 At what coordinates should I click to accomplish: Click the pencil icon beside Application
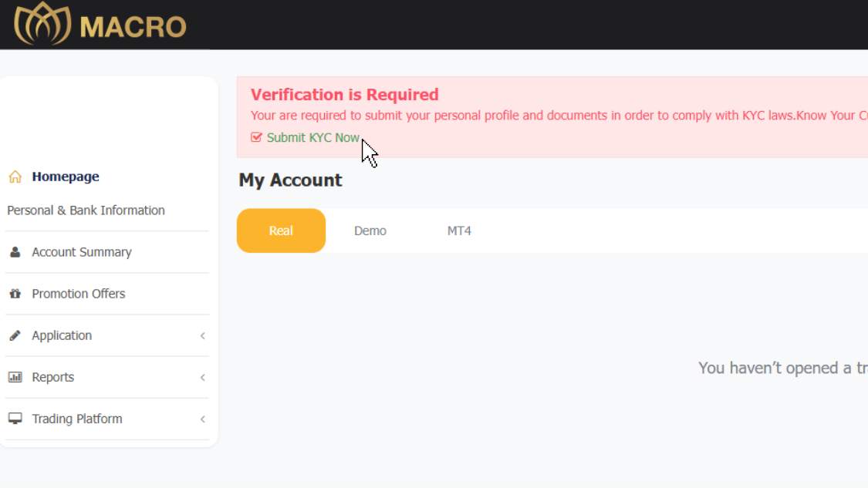(14, 335)
